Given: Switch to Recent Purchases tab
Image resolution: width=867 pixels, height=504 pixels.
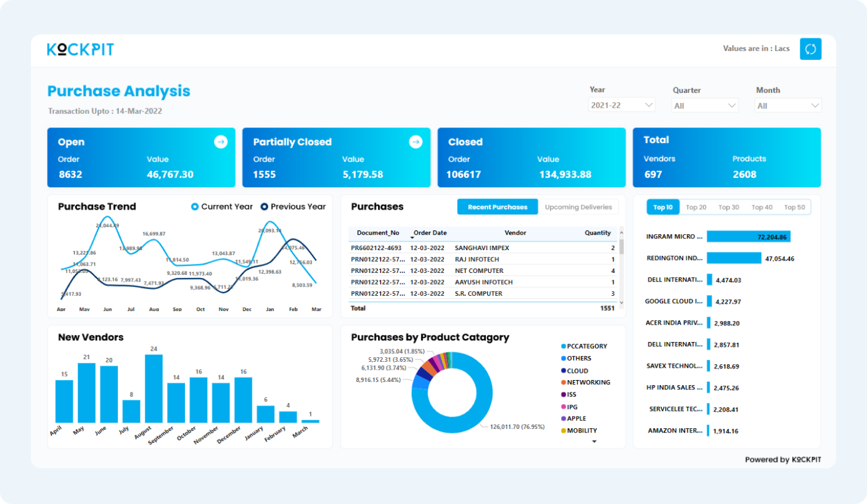Looking at the screenshot, I should point(498,207).
